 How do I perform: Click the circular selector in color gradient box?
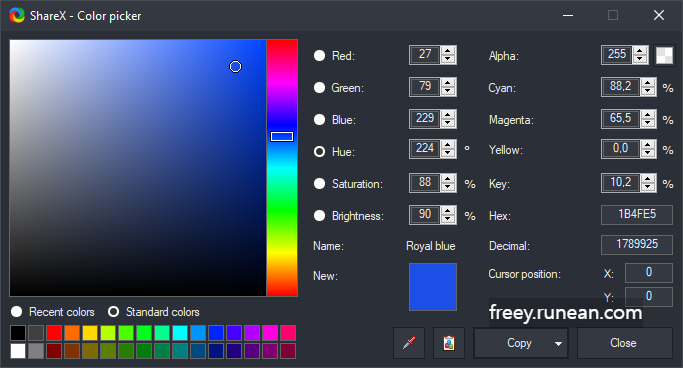235,67
